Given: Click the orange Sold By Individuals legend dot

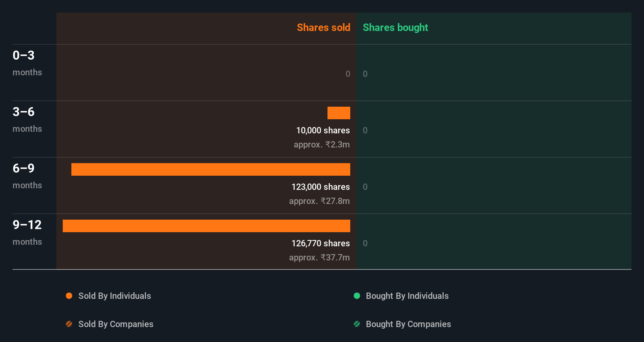Looking at the screenshot, I should point(69,296).
